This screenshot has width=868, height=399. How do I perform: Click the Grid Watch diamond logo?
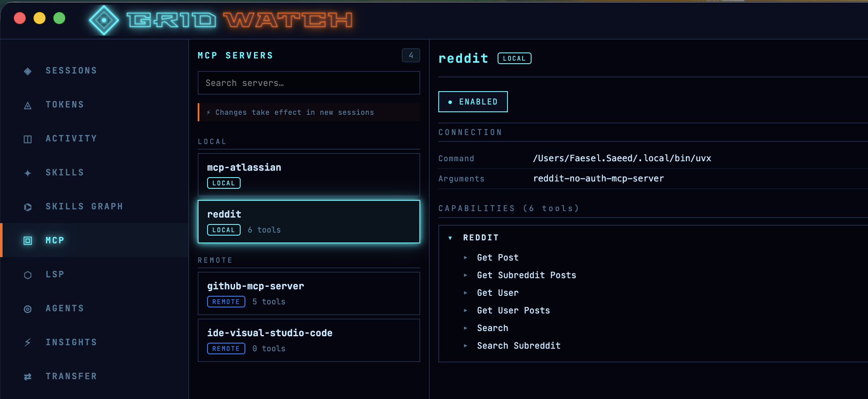[104, 20]
